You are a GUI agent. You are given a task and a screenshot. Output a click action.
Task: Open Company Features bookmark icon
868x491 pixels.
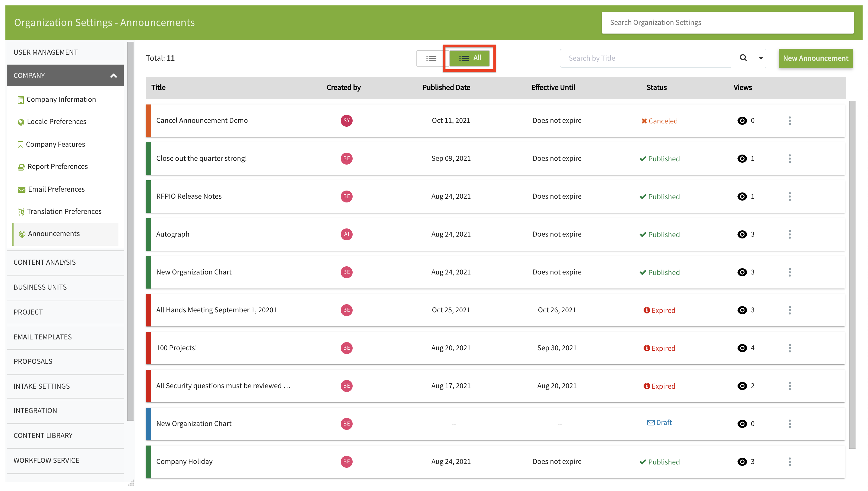[x=20, y=144]
